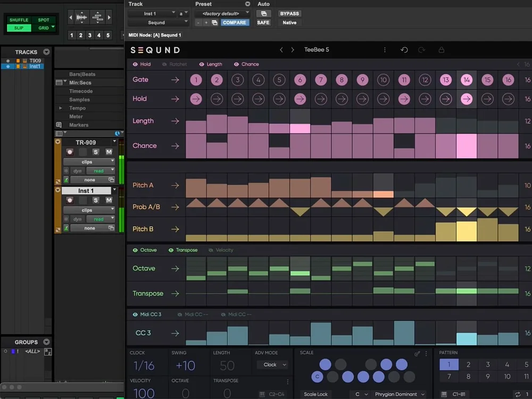Click the keyboard range icon beside C2-C4
The height and width of the screenshot is (399, 532).
262,394
